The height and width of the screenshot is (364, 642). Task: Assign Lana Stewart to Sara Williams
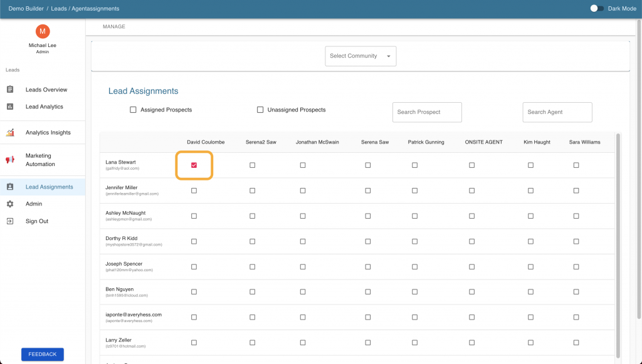pos(576,165)
